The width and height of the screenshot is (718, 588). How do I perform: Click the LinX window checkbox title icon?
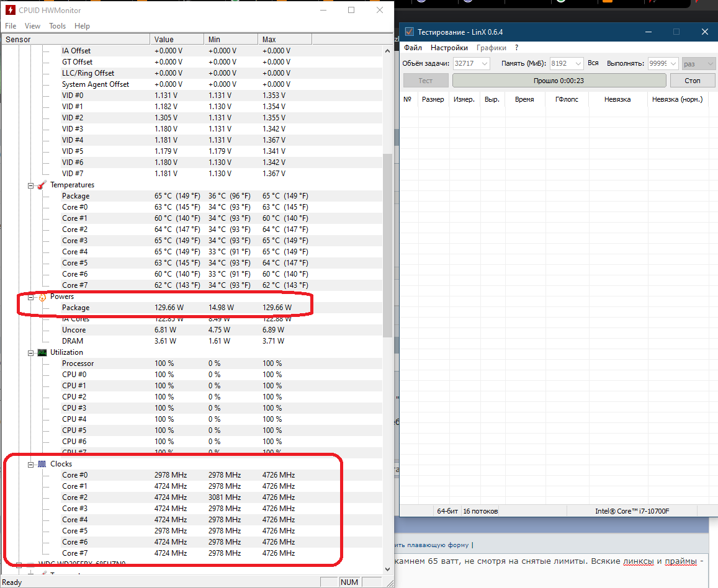[410, 32]
